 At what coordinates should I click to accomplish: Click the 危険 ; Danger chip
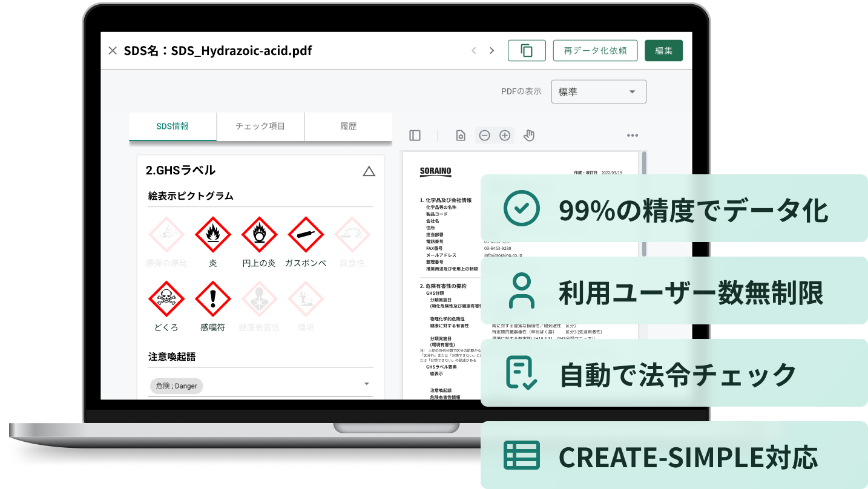(177, 386)
